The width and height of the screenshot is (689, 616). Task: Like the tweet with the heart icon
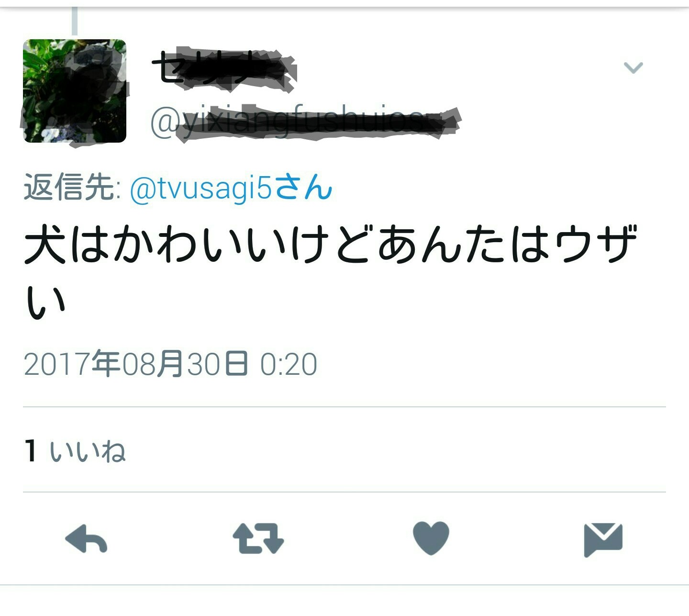coord(431,538)
